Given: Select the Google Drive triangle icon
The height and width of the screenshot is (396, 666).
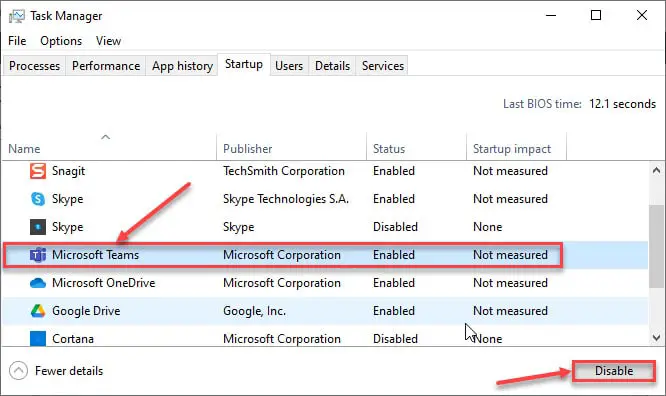Looking at the screenshot, I should [x=38, y=311].
